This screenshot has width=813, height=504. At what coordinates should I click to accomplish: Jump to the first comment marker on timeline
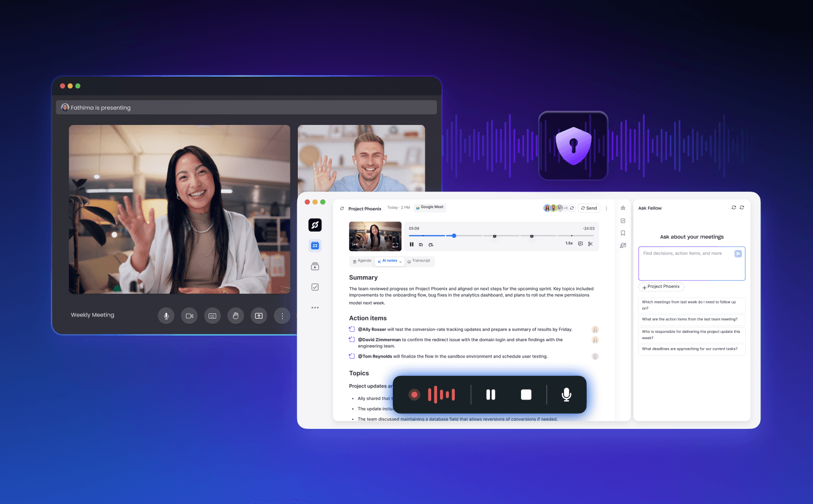click(495, 236)
